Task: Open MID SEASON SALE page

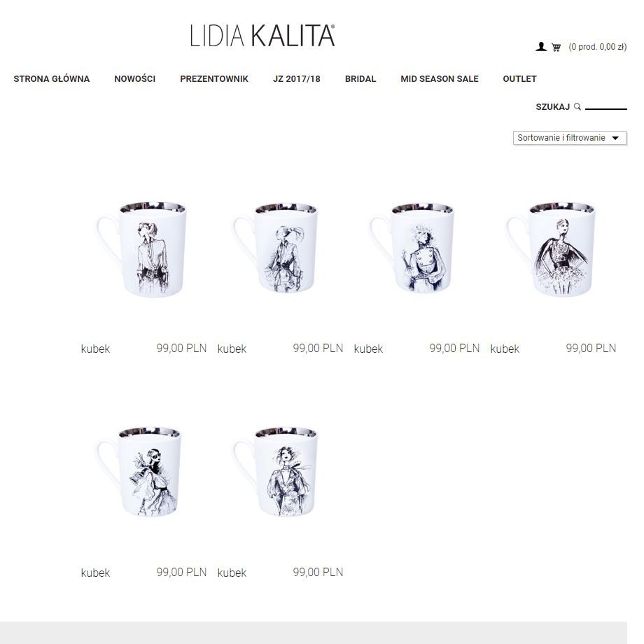Action: click(440, 79)
